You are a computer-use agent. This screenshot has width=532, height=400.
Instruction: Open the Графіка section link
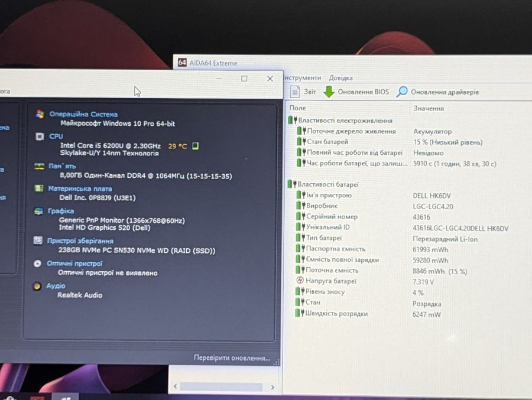[61, 211]
